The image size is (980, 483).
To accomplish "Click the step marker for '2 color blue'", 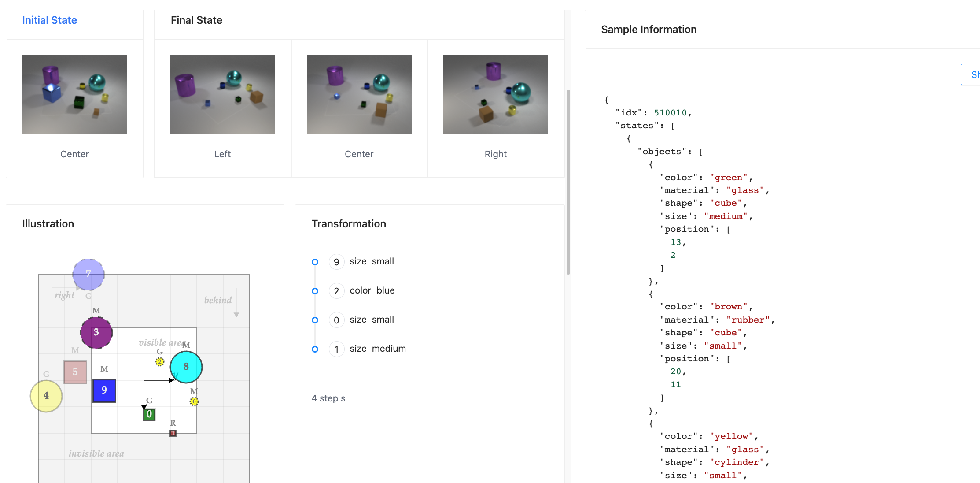I will pyautogui.click(x=315, y=291).
